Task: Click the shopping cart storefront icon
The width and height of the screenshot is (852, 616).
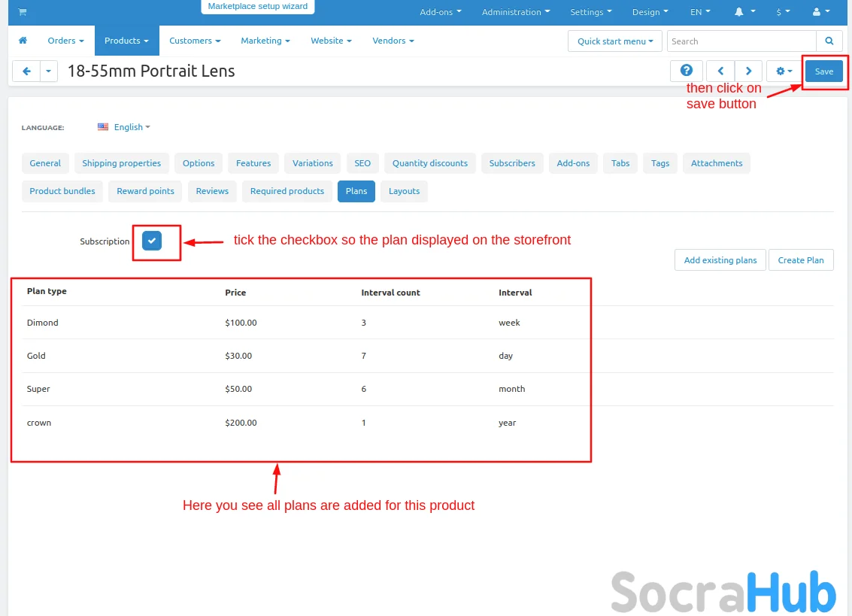Action: pyautogui.click(x=22, y=12)
